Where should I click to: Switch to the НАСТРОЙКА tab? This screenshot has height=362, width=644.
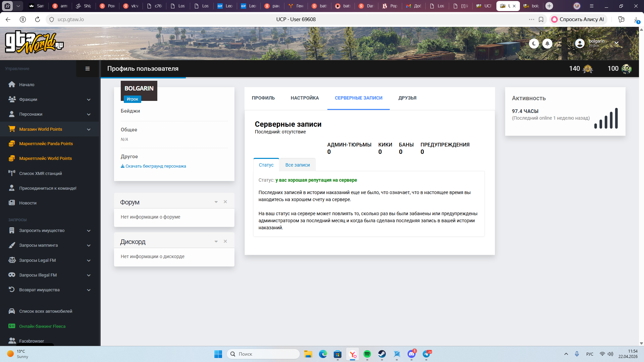pyautogui.click(x=305, y=98)
